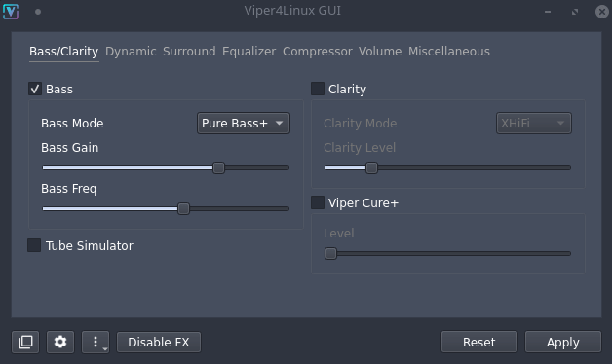Viewport: 612px width, 364px height.
Task: Switch to the Equalizer tab
Action: pyautogui.click(x=249, y=52)
